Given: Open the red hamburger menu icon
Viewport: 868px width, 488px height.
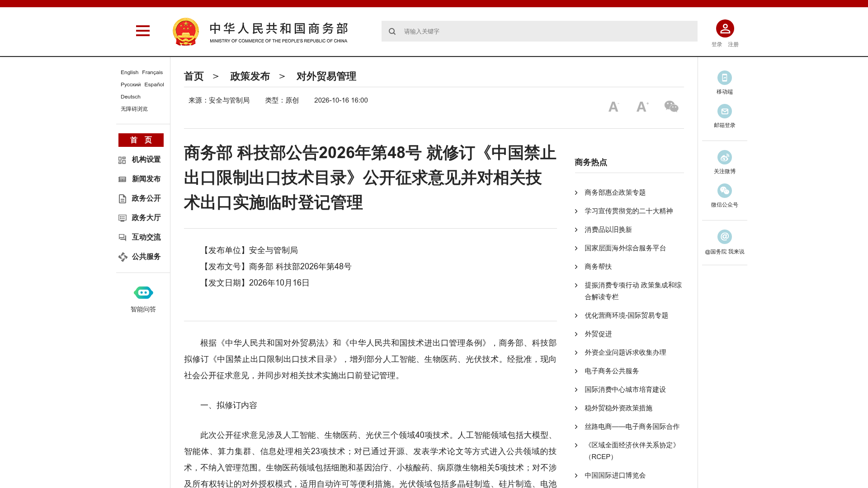Looking at the screenshot, I should click(x=143, y=31).
